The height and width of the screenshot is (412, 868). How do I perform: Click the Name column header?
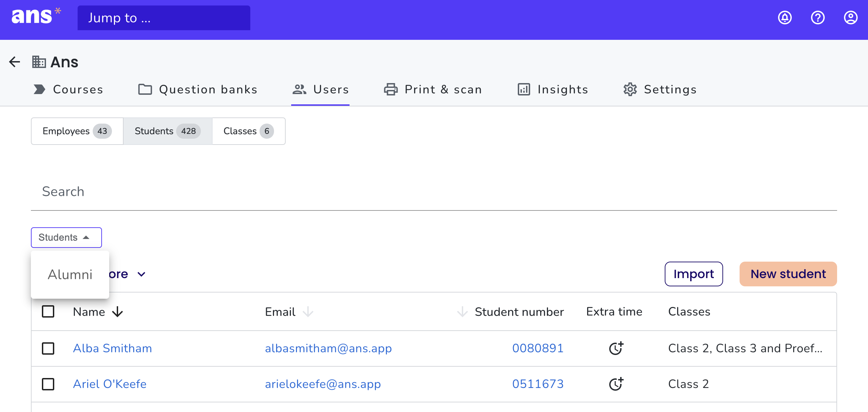click(89, 312)
